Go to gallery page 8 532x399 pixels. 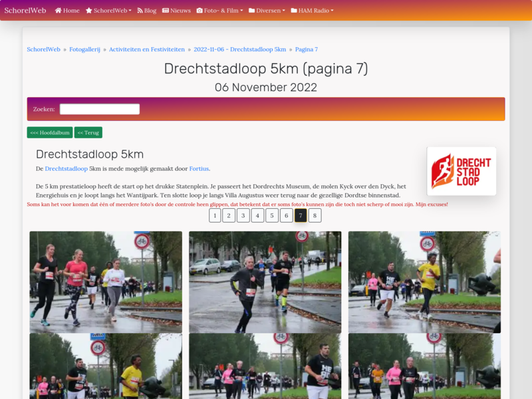(x=315, y=215)
